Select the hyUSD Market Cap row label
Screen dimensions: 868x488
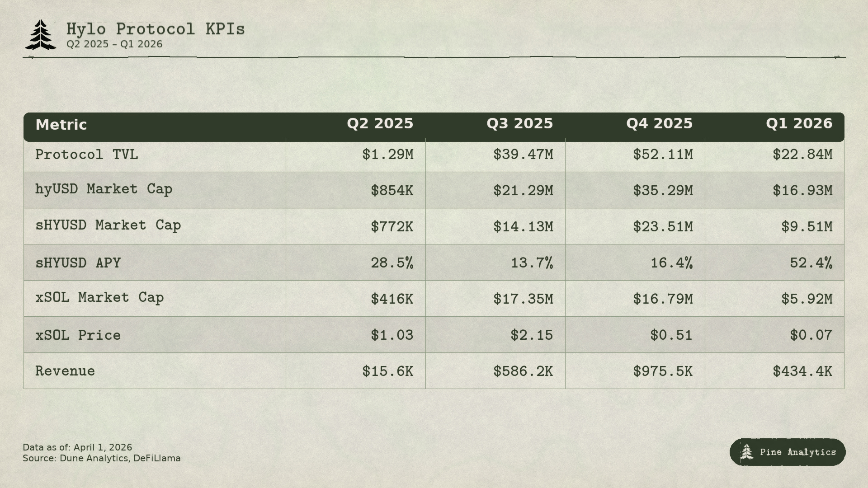point(104,189)
